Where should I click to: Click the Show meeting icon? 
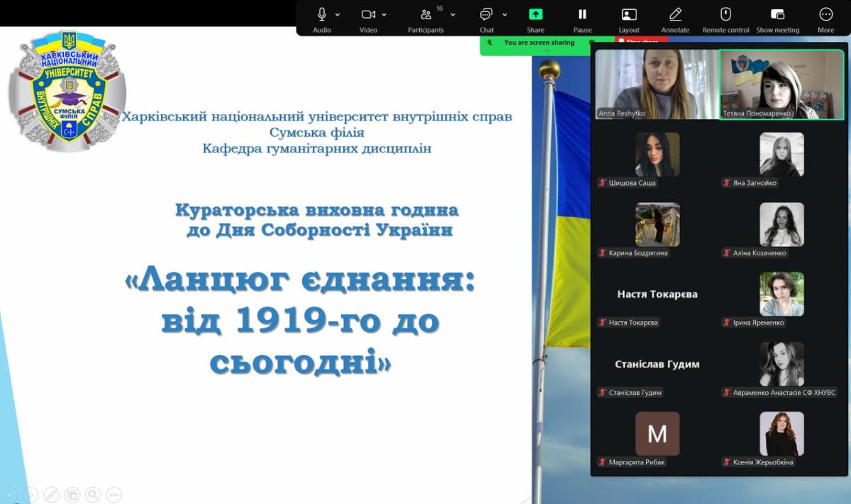(777, 15)
